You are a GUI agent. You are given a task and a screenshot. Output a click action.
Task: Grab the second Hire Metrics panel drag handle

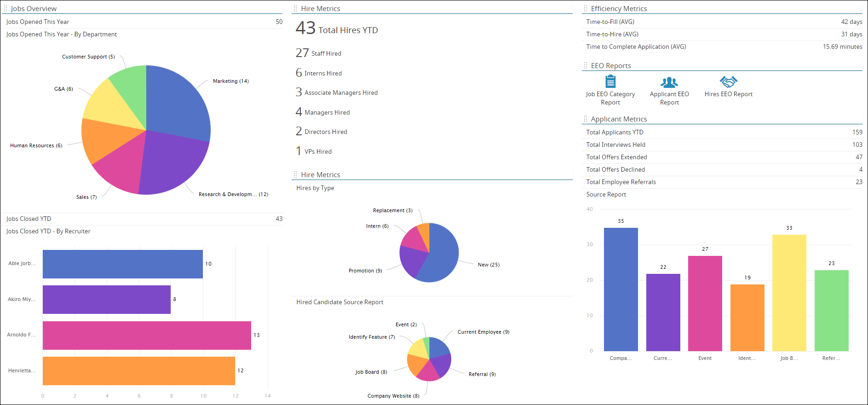295,174
